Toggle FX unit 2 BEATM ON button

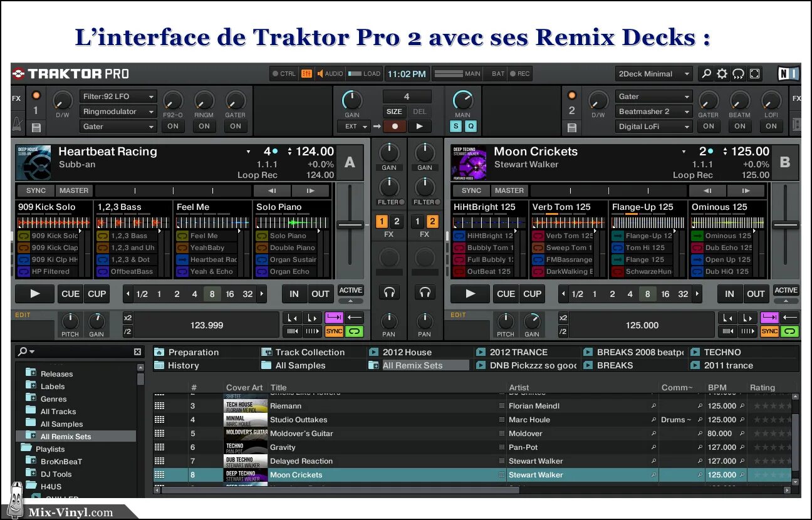pos(740,126)
